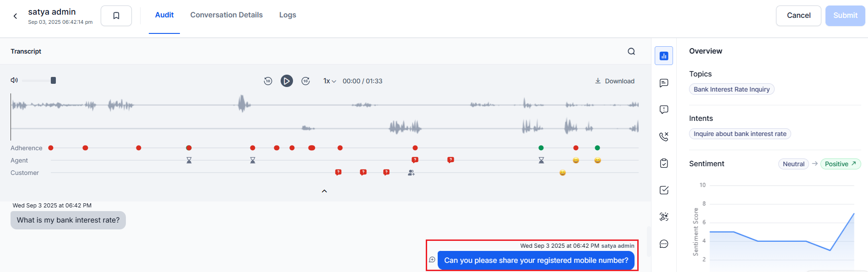Click the phone with X icon in sidebar
The width and height of the screenshot is (868, 272).
[663, 136]
